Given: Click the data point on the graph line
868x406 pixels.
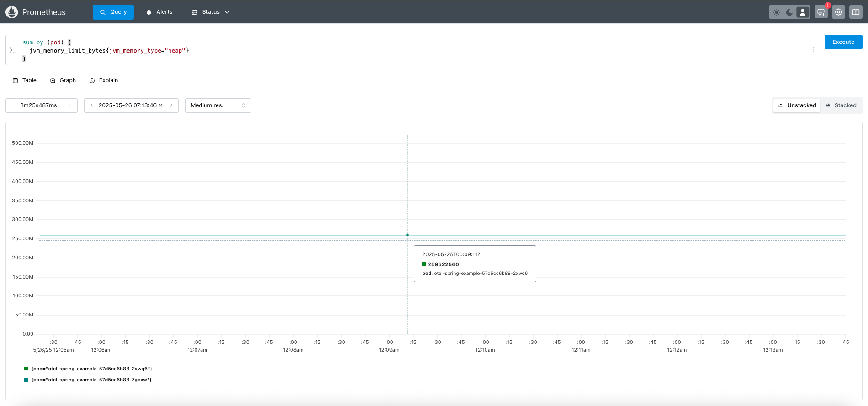Looking at the screenshot, I should coord(408,235).
